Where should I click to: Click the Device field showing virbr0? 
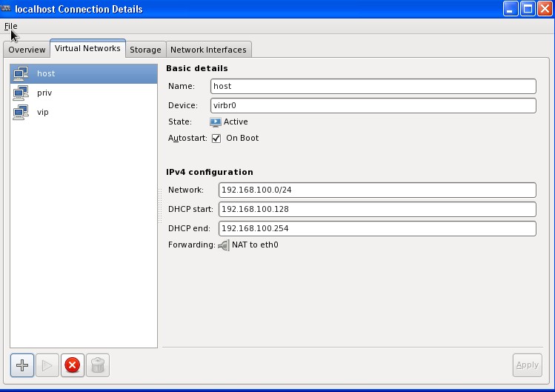point(372,105)
